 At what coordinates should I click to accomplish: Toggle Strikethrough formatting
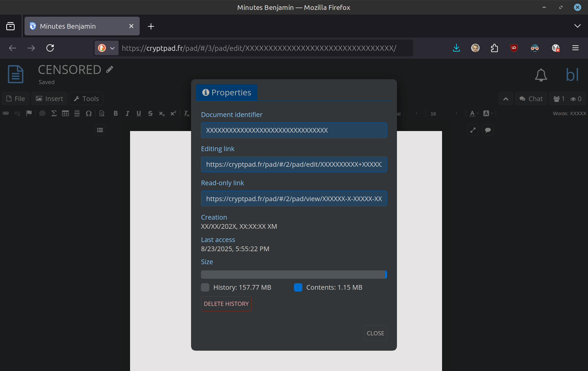(x=150, y=113)
